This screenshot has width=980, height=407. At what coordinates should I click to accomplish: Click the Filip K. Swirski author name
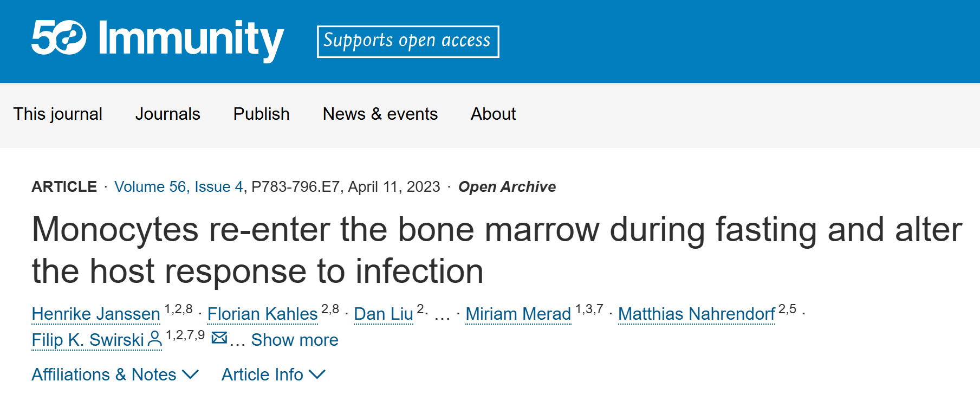(88, 340)
